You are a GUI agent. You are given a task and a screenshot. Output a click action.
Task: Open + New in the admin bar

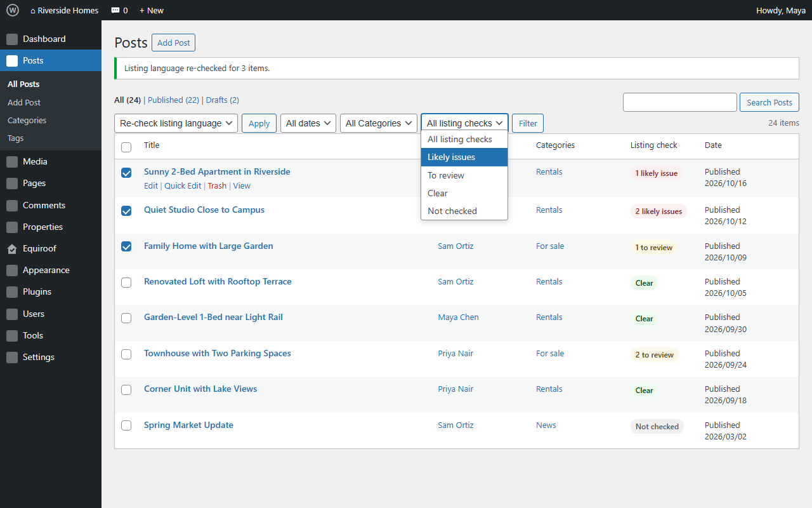pyautogui.click(x=152, y=10)
